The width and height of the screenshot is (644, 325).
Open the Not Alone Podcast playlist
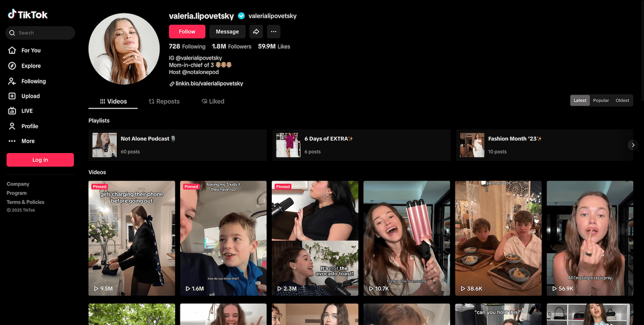point(177,145)
